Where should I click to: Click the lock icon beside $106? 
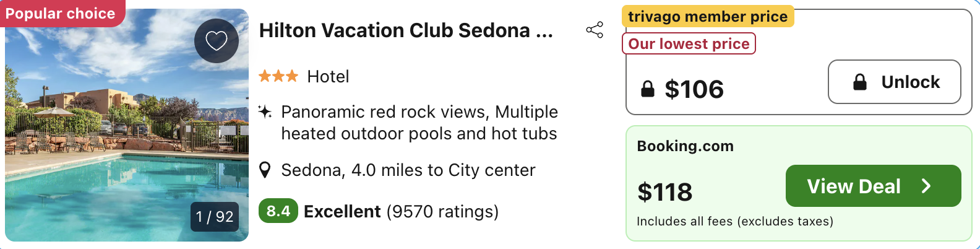pyautogui.click(x=647, y=89)
